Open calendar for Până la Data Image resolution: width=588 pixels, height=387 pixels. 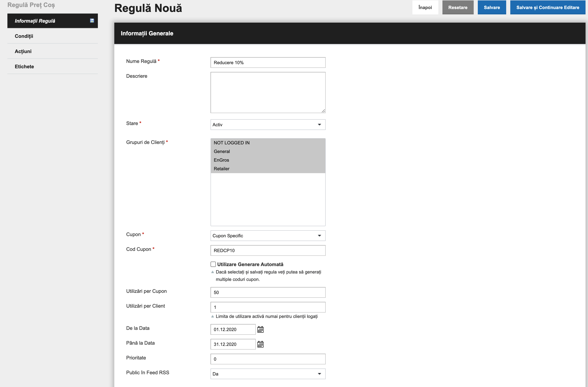pos(260,344)
